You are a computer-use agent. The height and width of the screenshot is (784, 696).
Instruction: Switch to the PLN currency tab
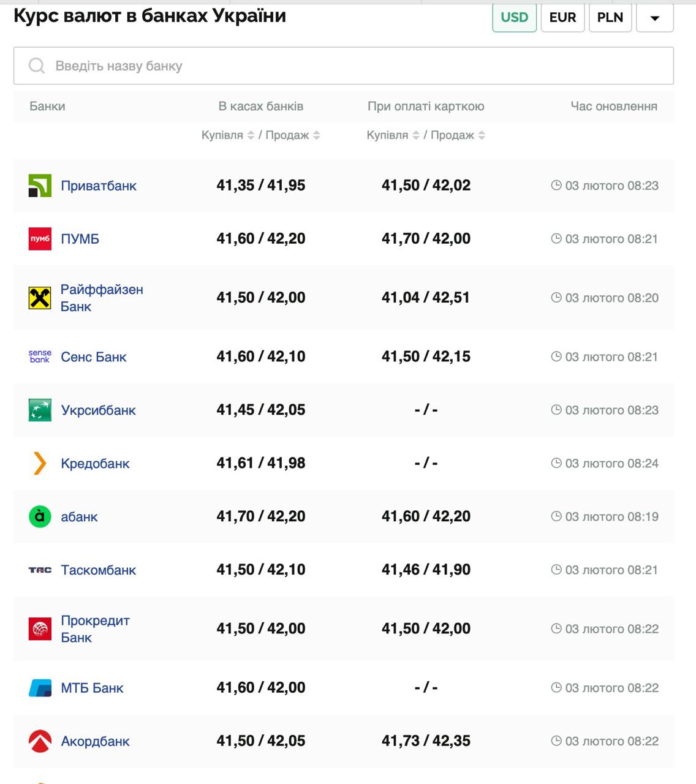coord(610,18)
